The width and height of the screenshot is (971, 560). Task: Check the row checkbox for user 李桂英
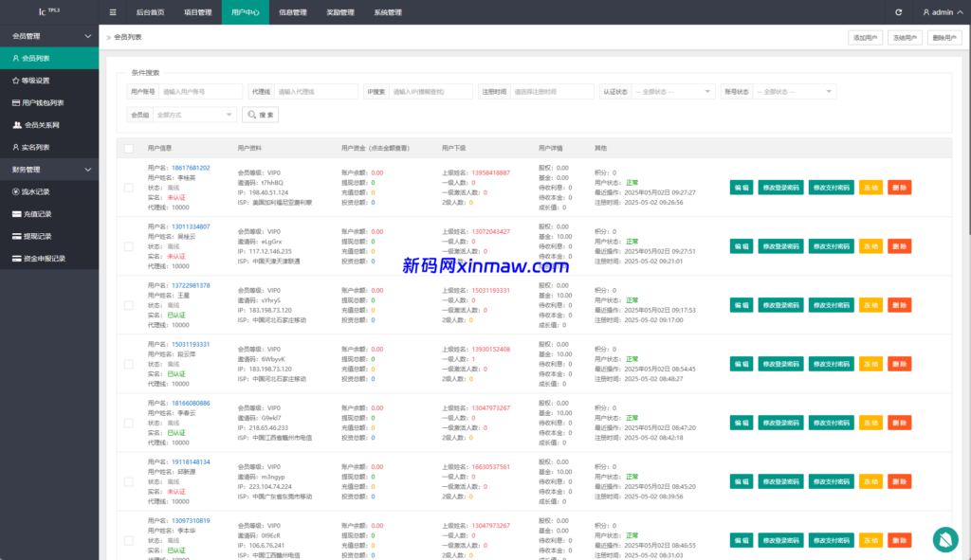[127, 188]
